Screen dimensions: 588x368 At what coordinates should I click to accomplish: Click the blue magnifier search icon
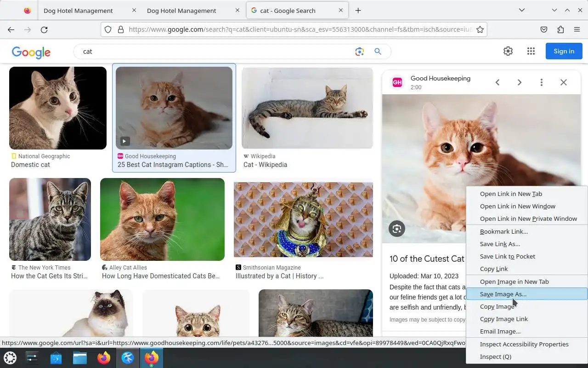coord(378,52)
